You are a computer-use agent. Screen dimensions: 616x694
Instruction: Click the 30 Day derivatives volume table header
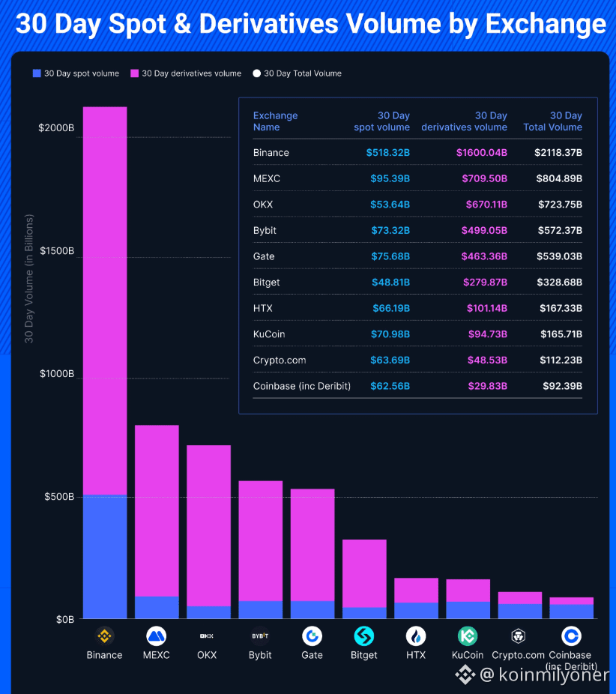coord(464,121)
